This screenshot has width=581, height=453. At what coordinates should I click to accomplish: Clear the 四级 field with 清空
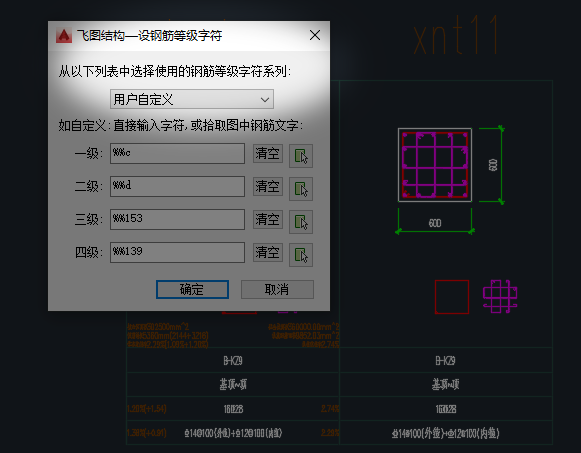(268, 252)
